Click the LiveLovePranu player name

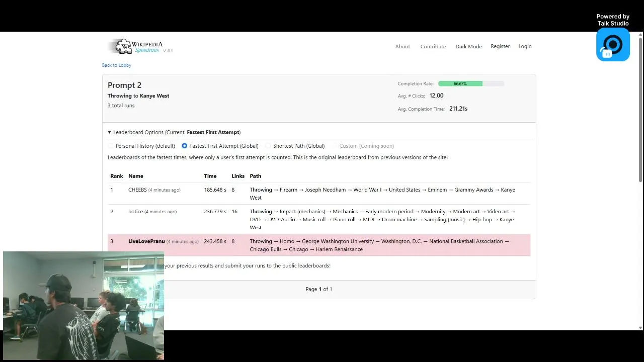(x=146, y=241)
